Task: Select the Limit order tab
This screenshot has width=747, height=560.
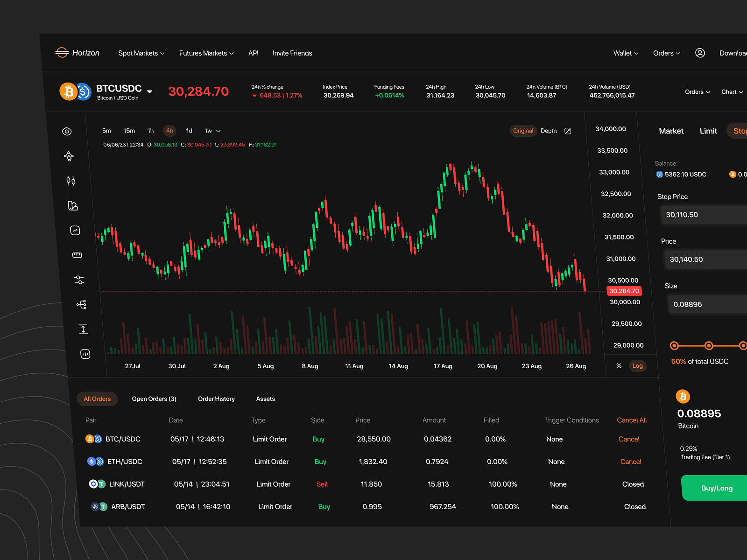Action: pos(708,131)
